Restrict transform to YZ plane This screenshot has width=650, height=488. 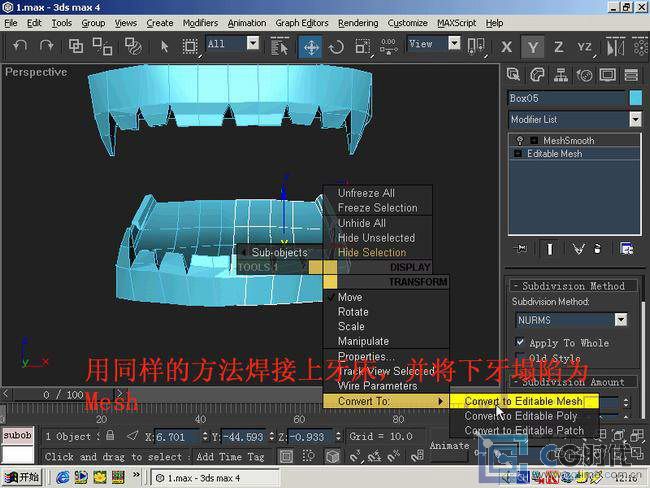(x=585, y=47)
